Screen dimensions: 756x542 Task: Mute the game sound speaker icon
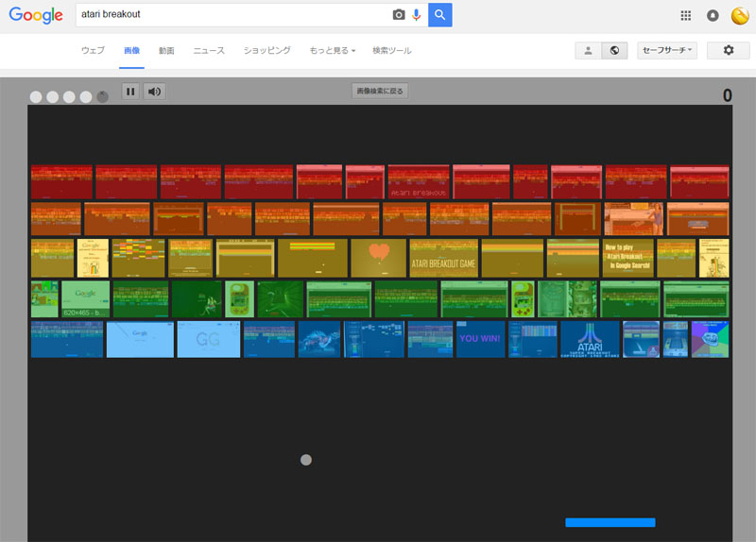tap(154, 92)
